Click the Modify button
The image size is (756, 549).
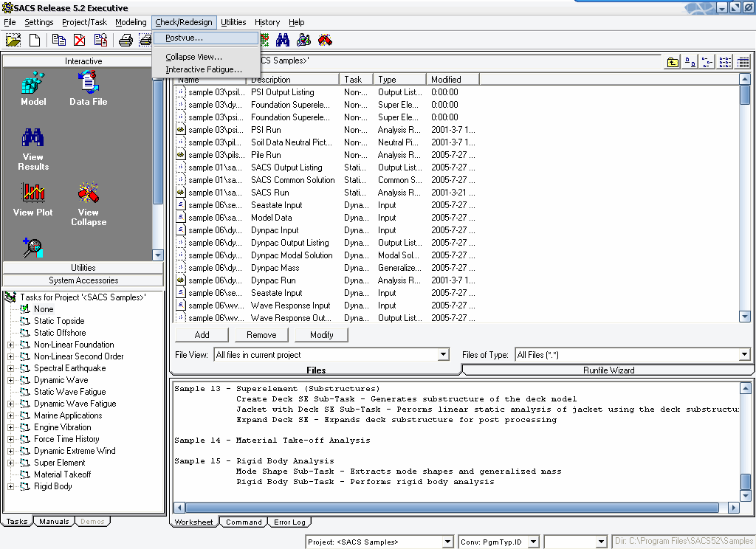pos(322,334)
